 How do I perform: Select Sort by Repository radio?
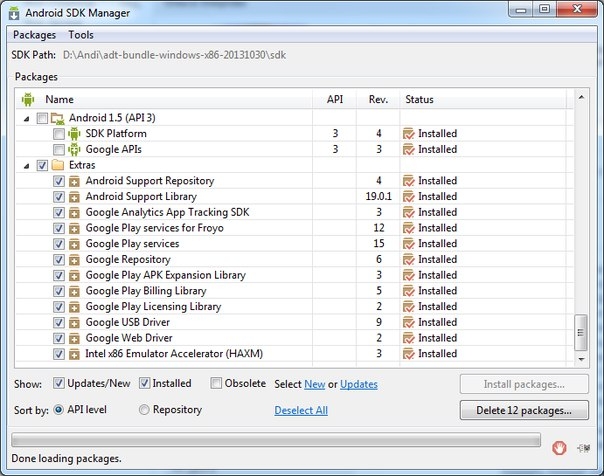coord(144,410)
